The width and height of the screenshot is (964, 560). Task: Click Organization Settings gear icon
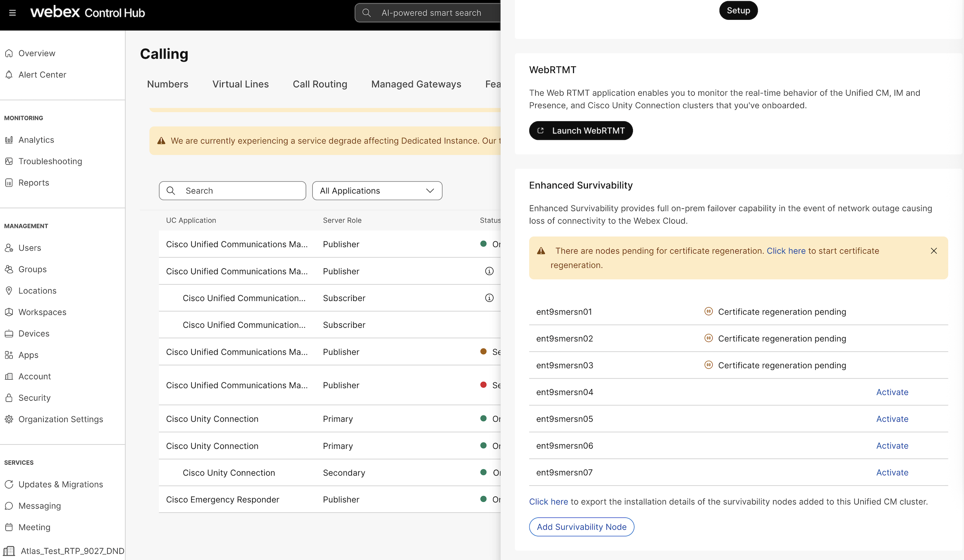[x=9, y=419]
